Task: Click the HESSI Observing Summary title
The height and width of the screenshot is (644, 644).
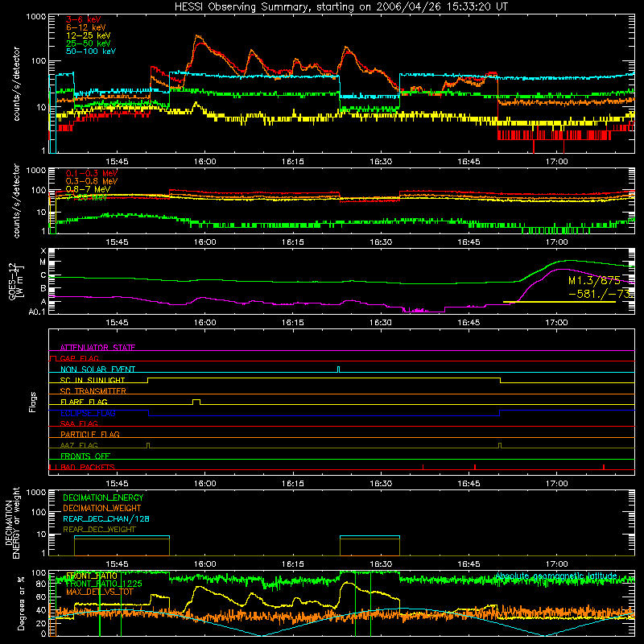Action: point(341,7)
